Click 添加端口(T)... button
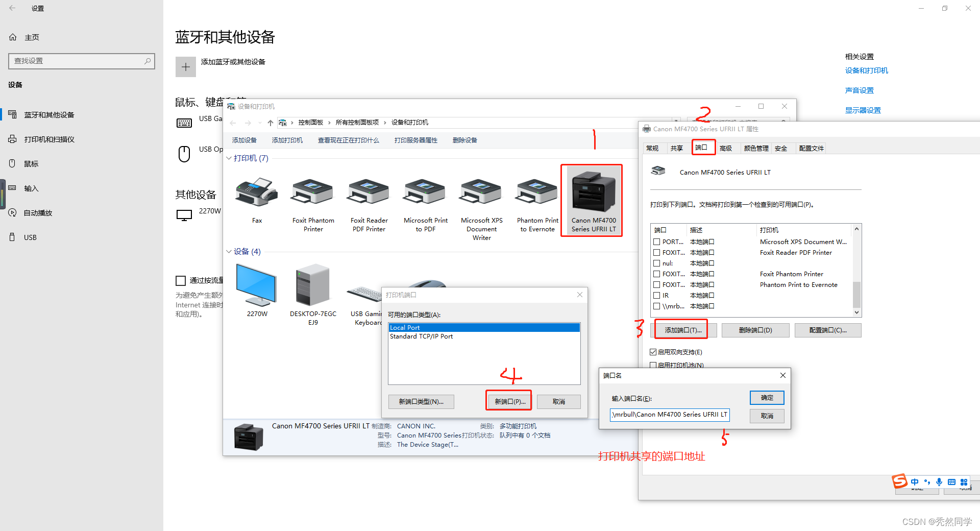980x531 pixels. [683, 330]
